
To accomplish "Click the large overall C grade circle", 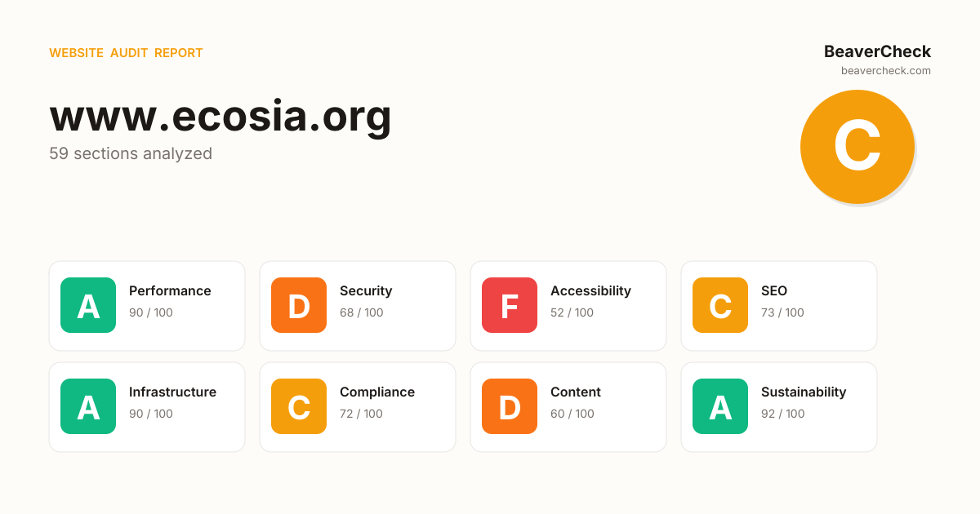I will (x=857, y=147).
